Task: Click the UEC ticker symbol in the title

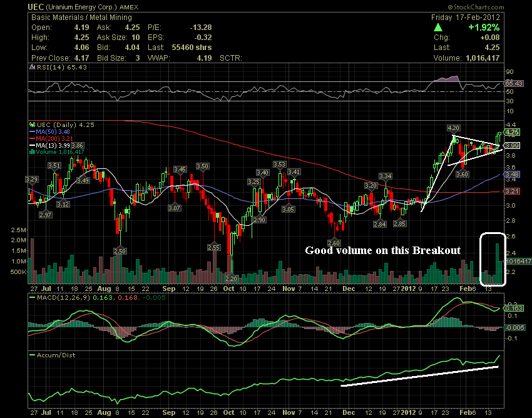Action: [x=36, y=7]
